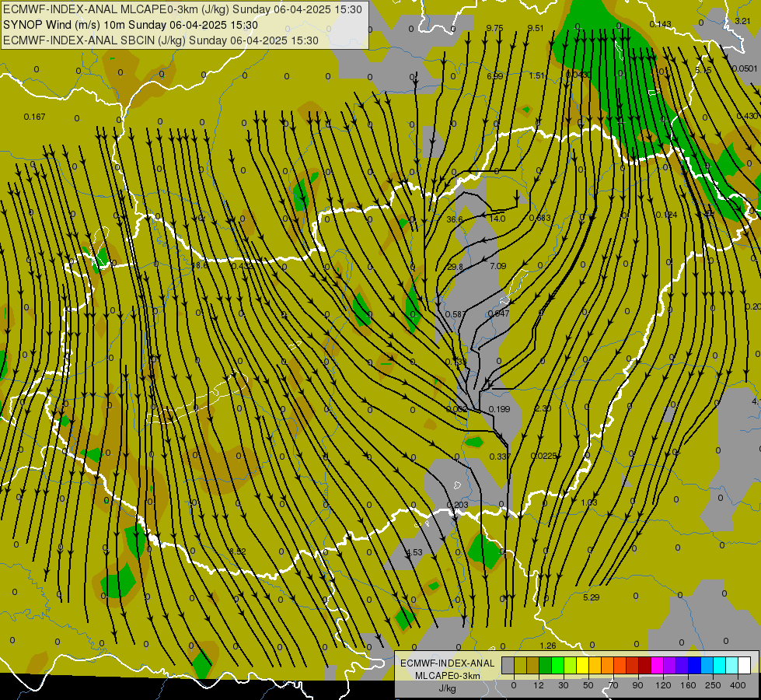Viewport: 761px width, 700px height.
Task: Click the legend tick value 250
Action: click(713, 685)
